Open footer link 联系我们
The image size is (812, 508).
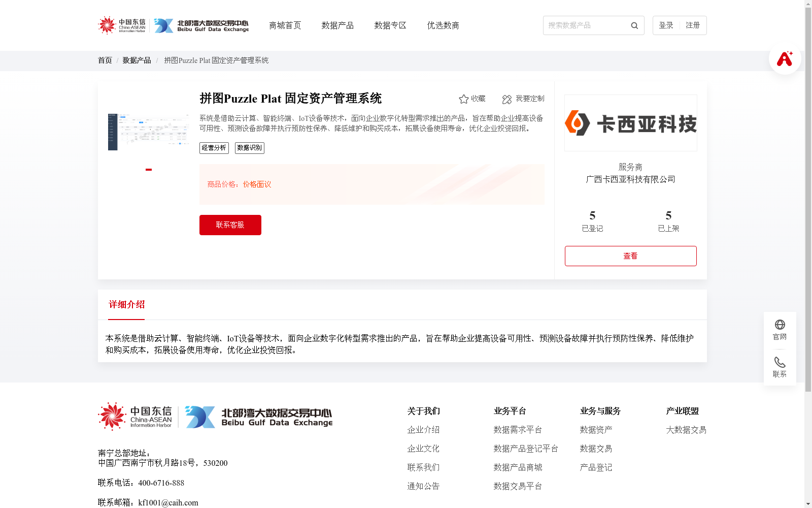423,467
